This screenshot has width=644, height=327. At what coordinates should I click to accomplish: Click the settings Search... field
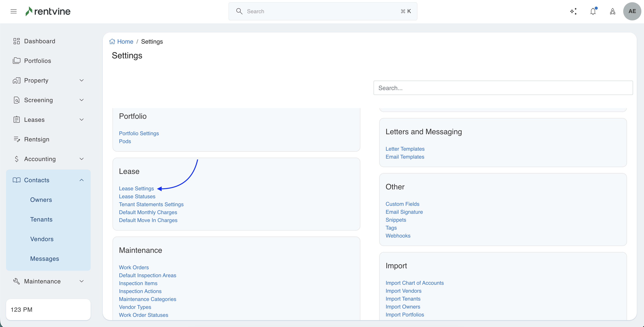pyautogui.click(x=503, y=88)
